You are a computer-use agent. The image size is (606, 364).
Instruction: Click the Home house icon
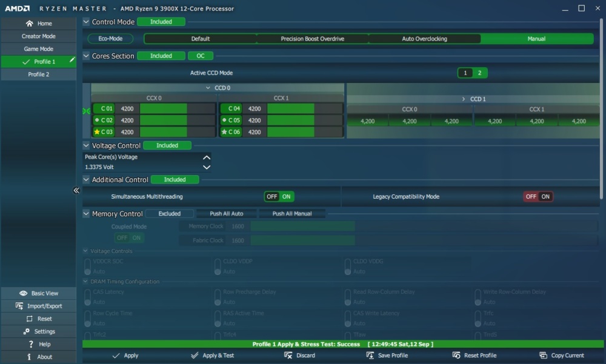[x=29, y=24]
